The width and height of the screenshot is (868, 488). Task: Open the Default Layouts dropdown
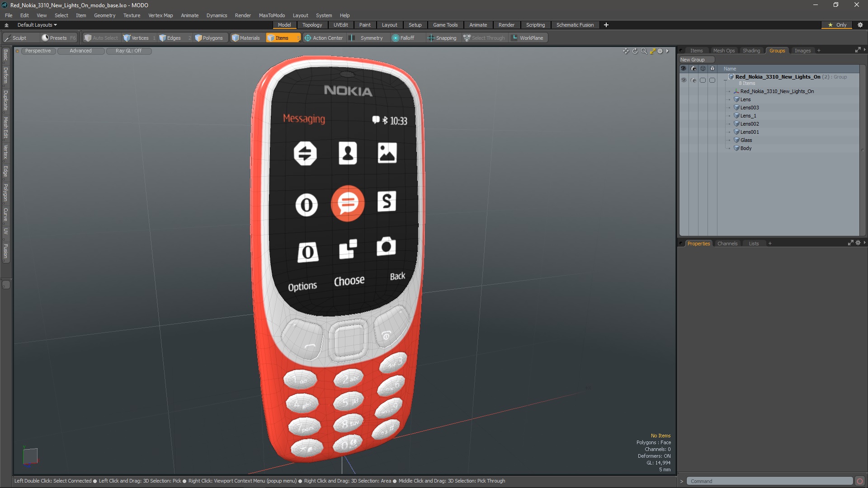click(37, 25)
